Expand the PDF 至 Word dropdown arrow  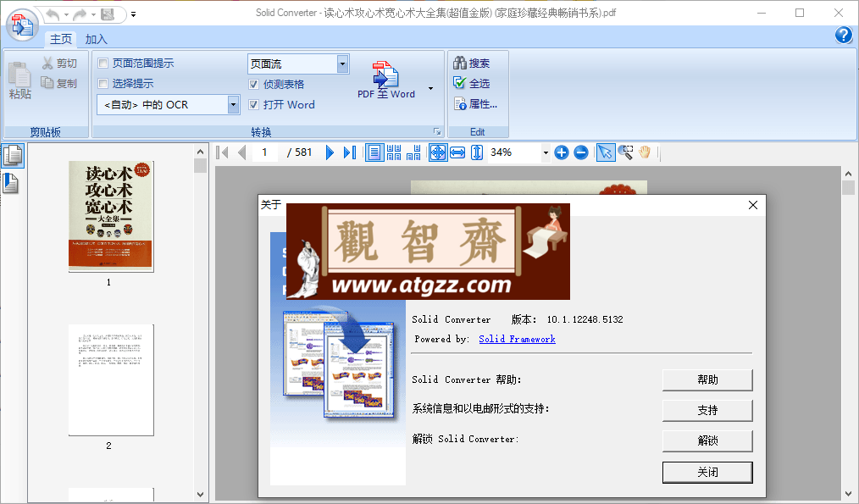click(x=430, y=88)
